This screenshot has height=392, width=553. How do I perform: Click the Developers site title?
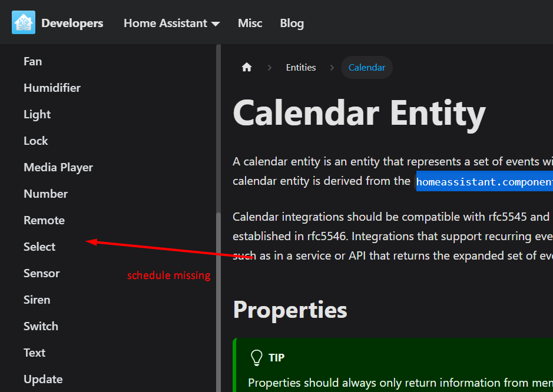pos(72,23)
